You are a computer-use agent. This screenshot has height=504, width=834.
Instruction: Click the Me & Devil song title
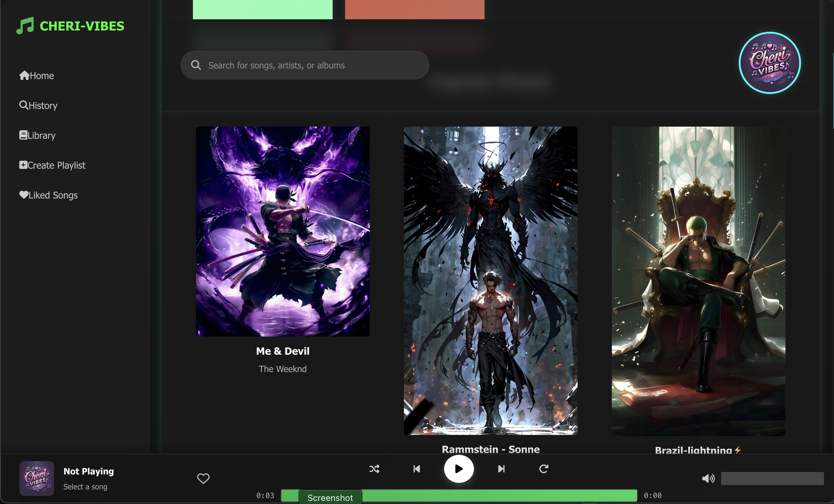click(x=283, y=351)
